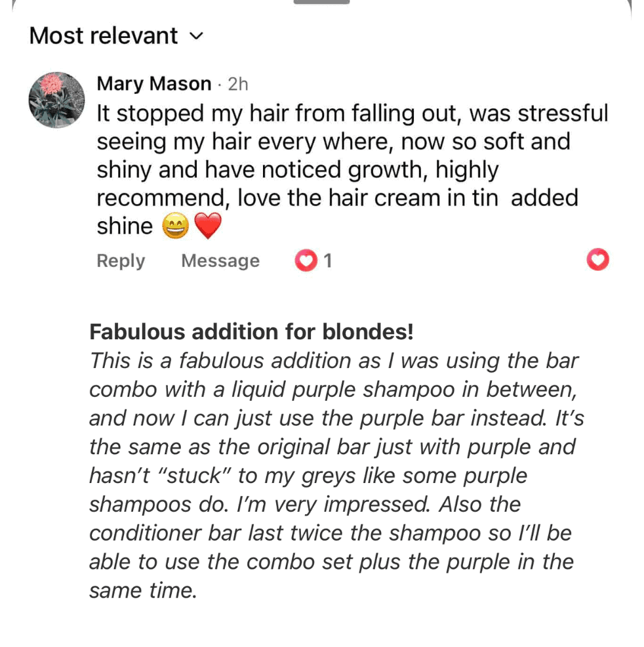
Task: View the heart reaction icon beside count
Action: (x=305, y=261)
